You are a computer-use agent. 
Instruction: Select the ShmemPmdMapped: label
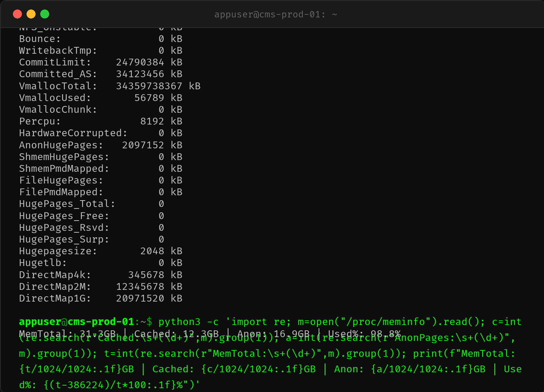[64, 168]
